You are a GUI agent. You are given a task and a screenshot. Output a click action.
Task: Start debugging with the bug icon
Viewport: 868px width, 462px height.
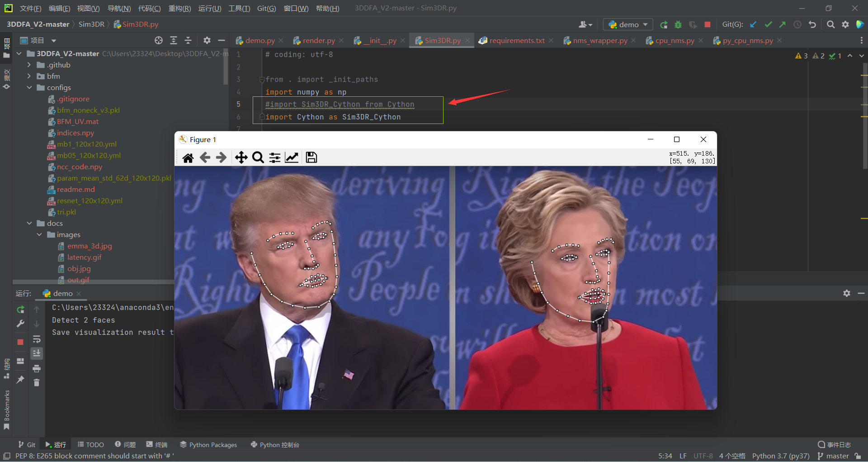point(678,25)
